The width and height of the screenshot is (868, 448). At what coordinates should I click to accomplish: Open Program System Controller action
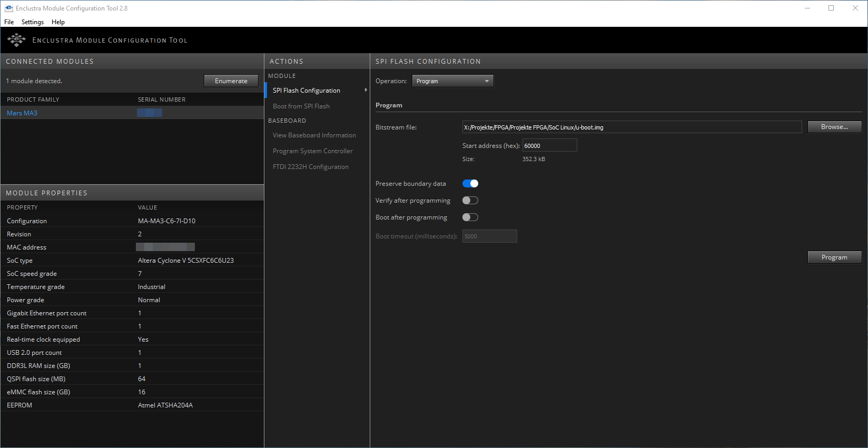[x=313, y=151]
